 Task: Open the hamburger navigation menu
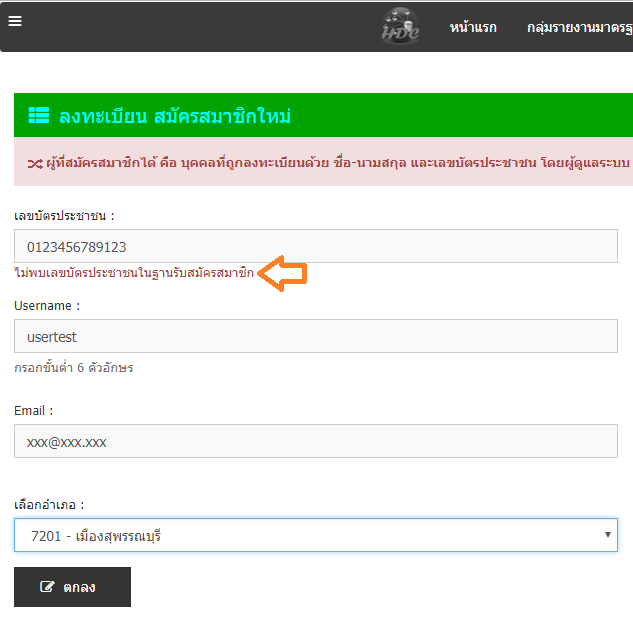coord(15,19)
